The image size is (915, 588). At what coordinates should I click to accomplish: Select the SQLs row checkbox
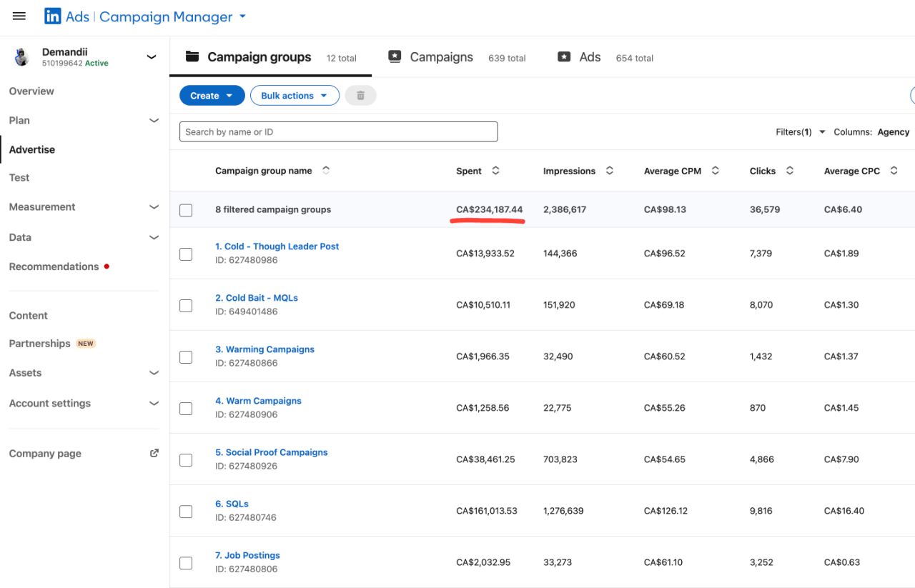point(186,511)
